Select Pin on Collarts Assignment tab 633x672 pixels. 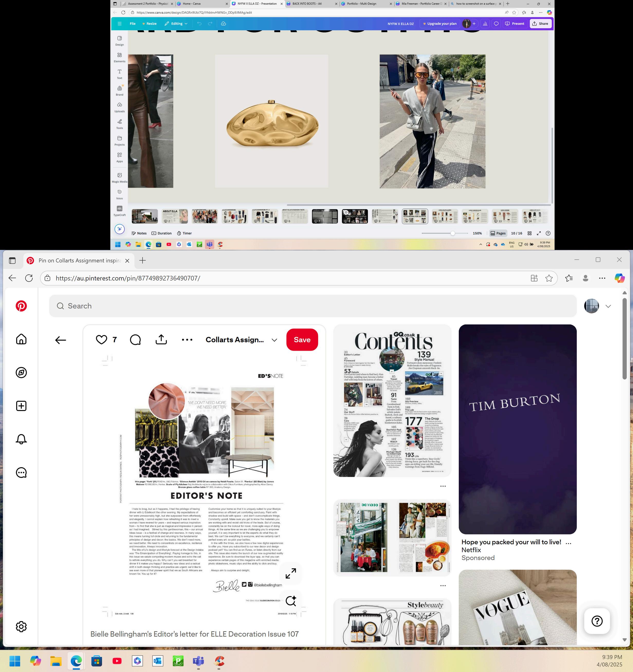[79, 261]
